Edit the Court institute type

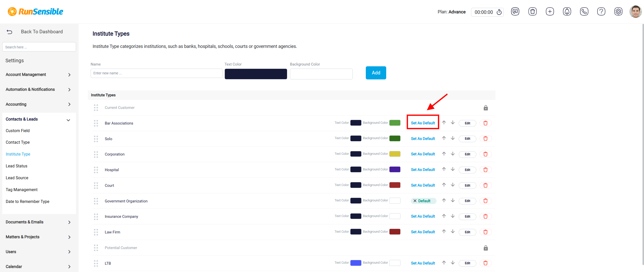[x=468, y=186]
